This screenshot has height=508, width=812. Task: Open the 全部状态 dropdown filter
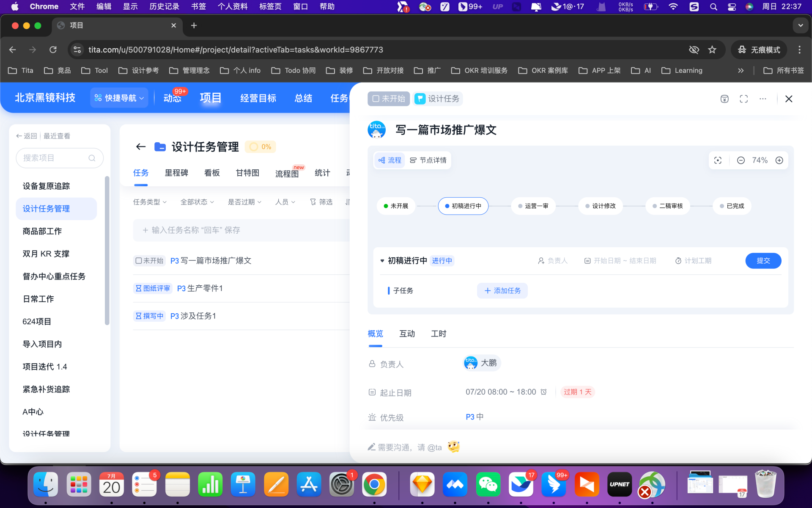pyautogui.click(x=197, y=202)
